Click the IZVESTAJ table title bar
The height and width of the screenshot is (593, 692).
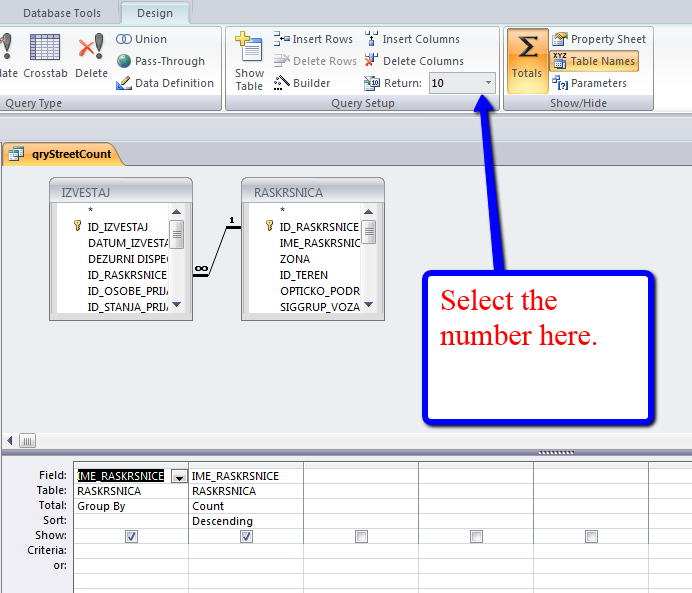click(121, 192)
